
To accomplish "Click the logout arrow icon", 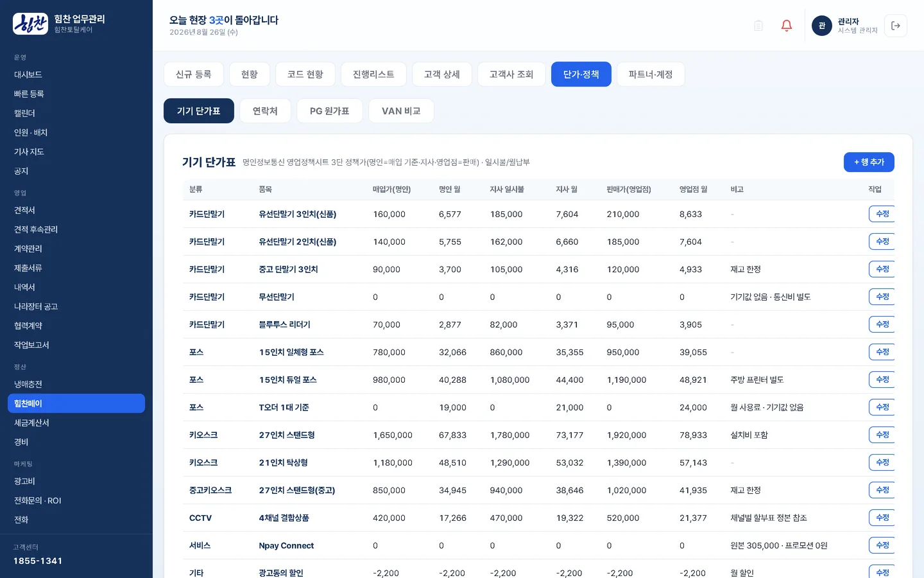I will [896, 26].
